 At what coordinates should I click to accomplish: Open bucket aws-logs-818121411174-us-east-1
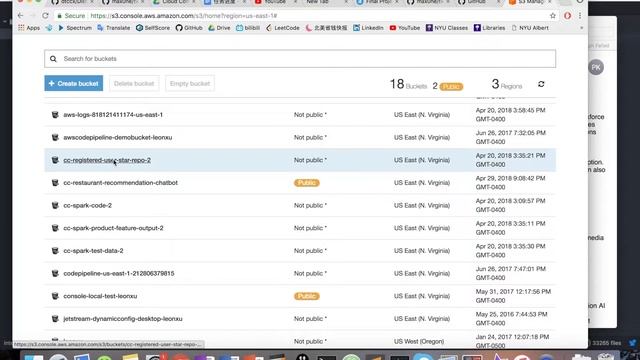[x=113, y=115]
